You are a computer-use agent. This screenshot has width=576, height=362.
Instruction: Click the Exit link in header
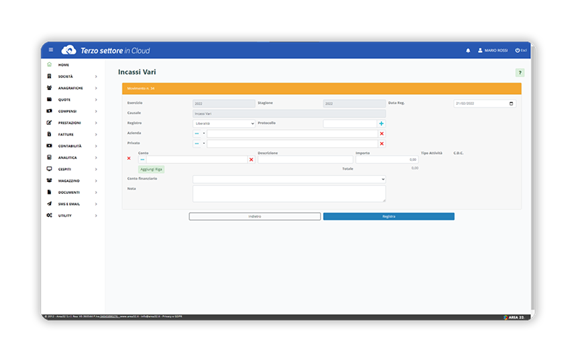coord(521,50)
